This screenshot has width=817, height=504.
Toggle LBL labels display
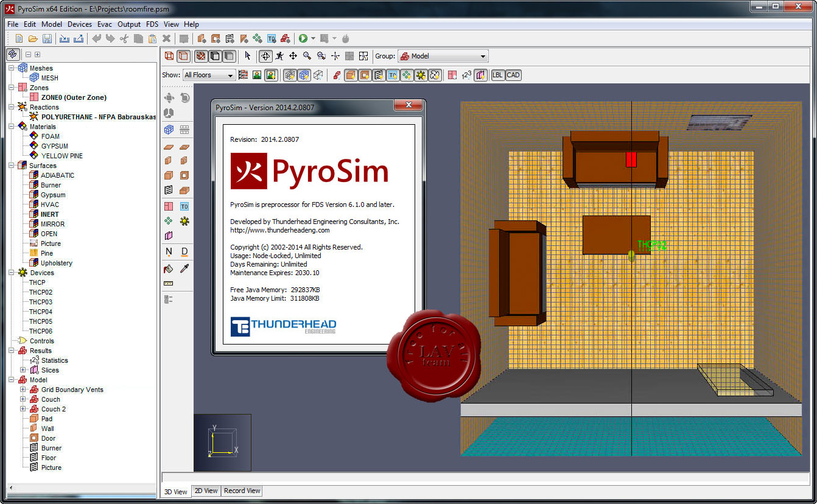[x=498, y=75]
